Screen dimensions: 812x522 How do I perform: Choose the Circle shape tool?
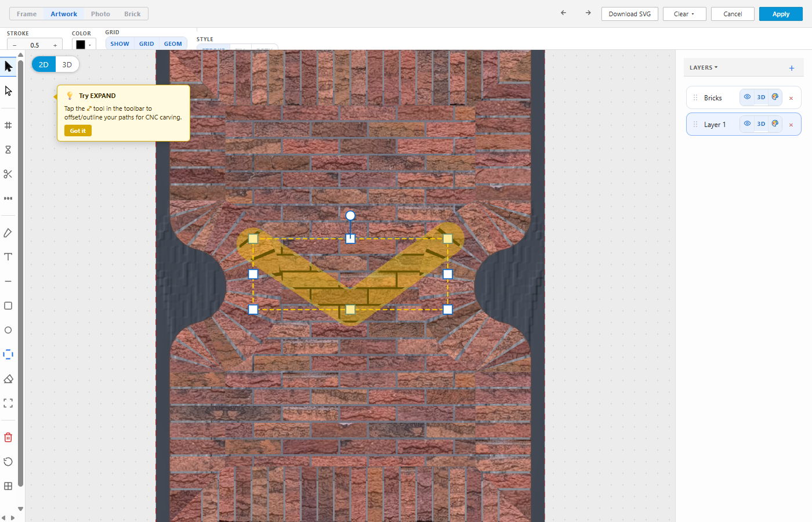point(8,330)
